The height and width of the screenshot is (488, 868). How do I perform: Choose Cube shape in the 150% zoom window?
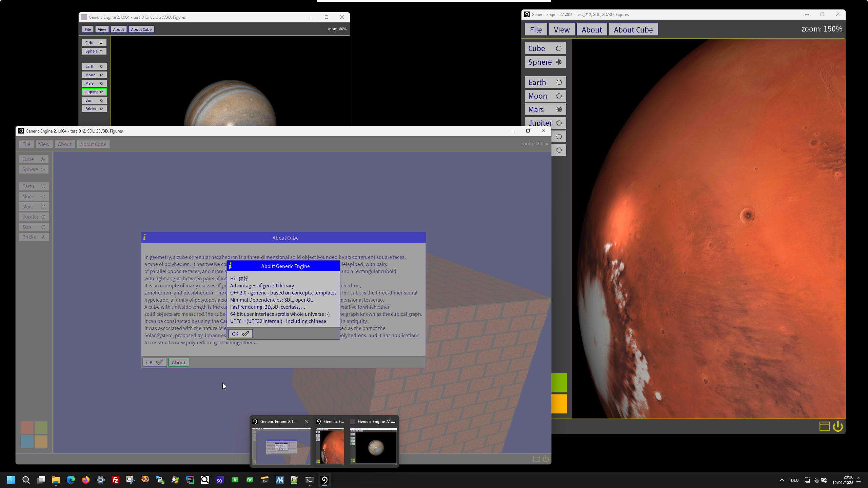(545, 48)
